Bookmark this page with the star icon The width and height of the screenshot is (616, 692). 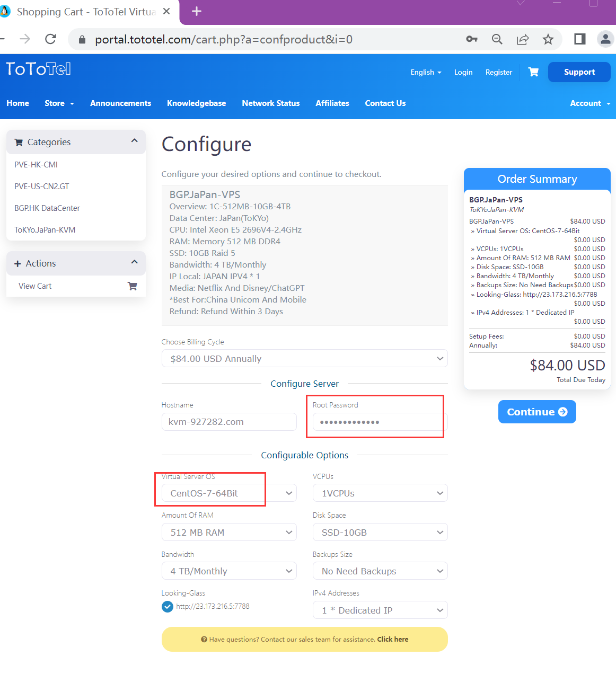pos(548,39)
